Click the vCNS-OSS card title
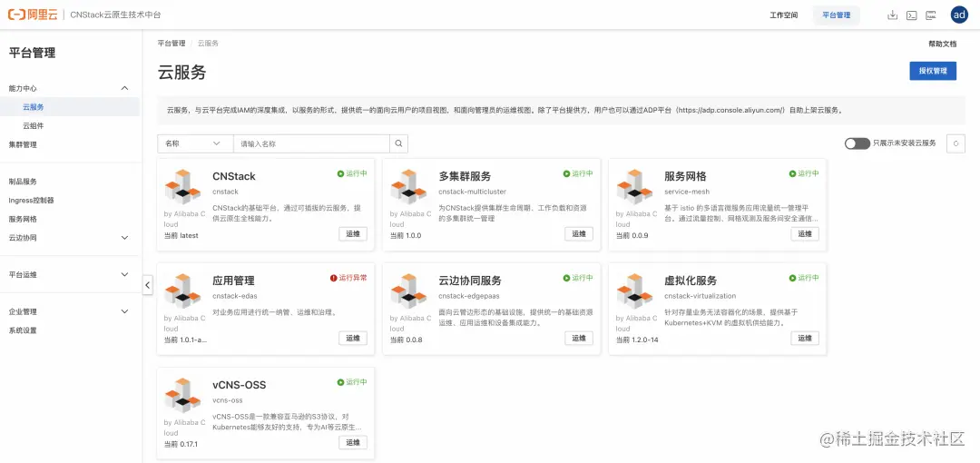 [x=240, y=385]
